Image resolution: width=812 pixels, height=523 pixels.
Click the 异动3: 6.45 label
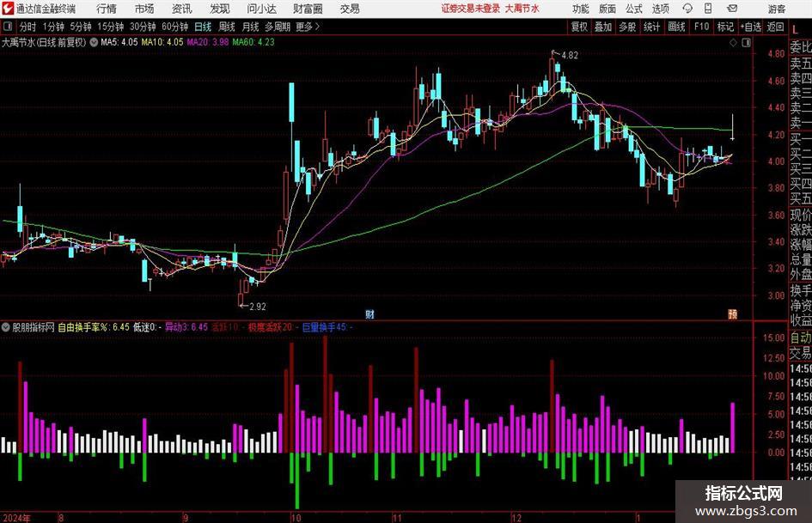pyautogui.click(x=186, y=327)
